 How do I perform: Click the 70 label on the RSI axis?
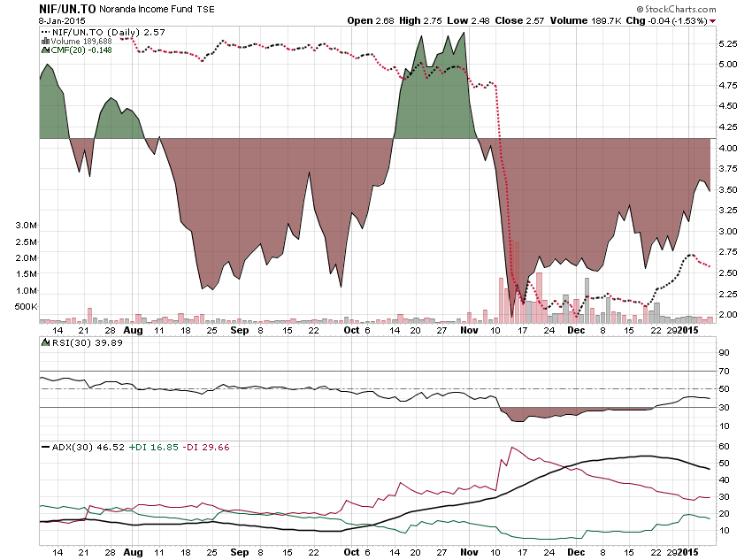pyautogui.click(x=724, y=371)
